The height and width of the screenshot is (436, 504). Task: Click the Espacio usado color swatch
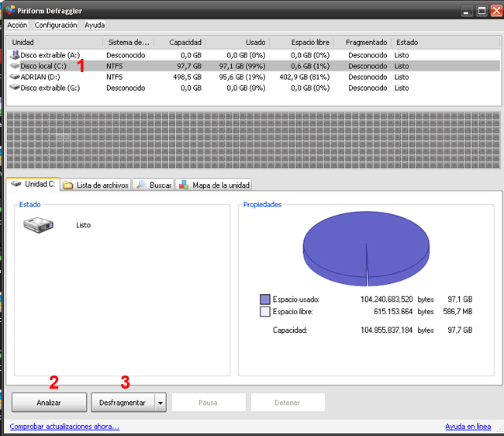[x=265, y=299]
